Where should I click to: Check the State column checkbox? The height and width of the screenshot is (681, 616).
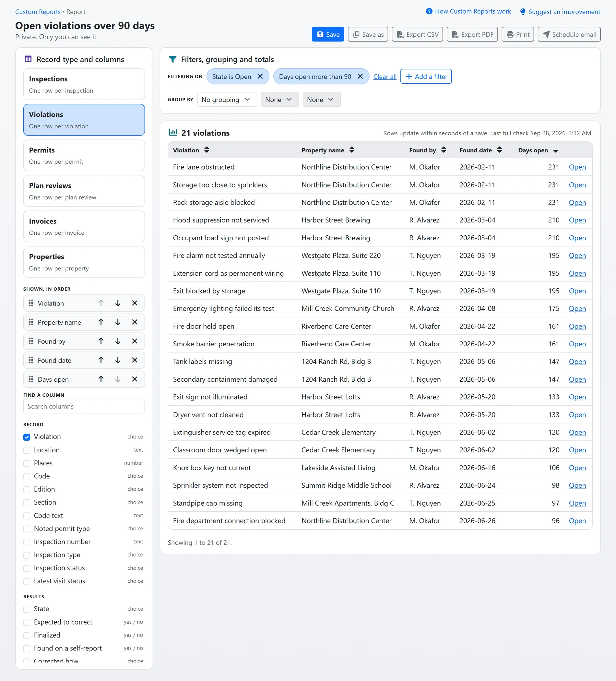27,609
